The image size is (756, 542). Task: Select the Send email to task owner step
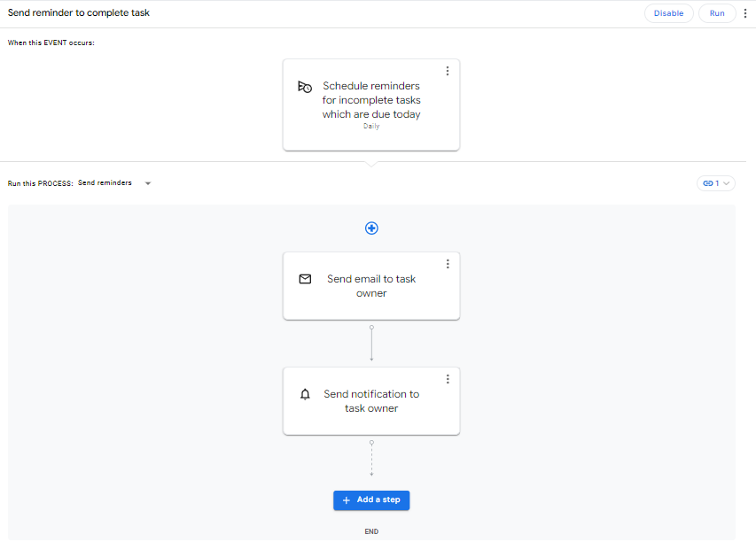pos(371,286)
